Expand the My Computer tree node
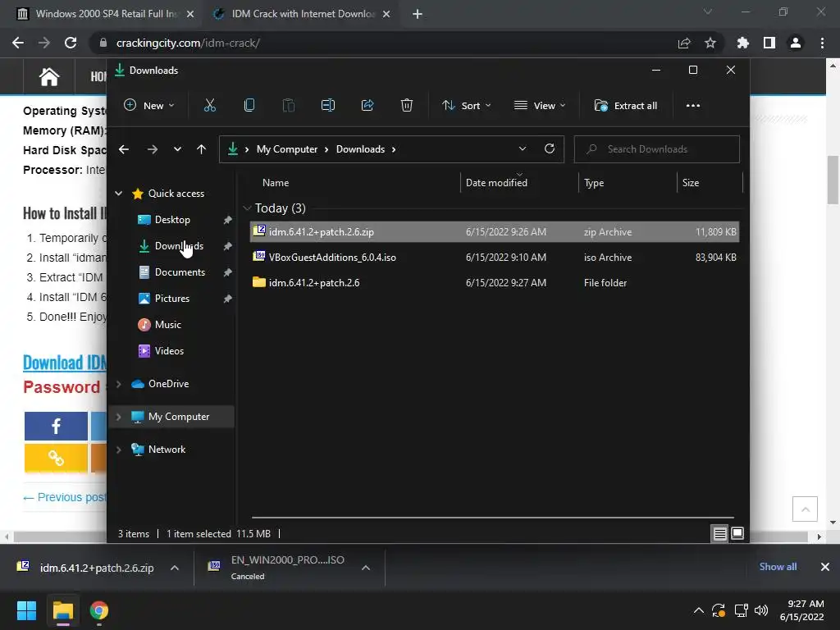Image resolution: width=840 pixels, height=630 pixels. coord(118,416)
